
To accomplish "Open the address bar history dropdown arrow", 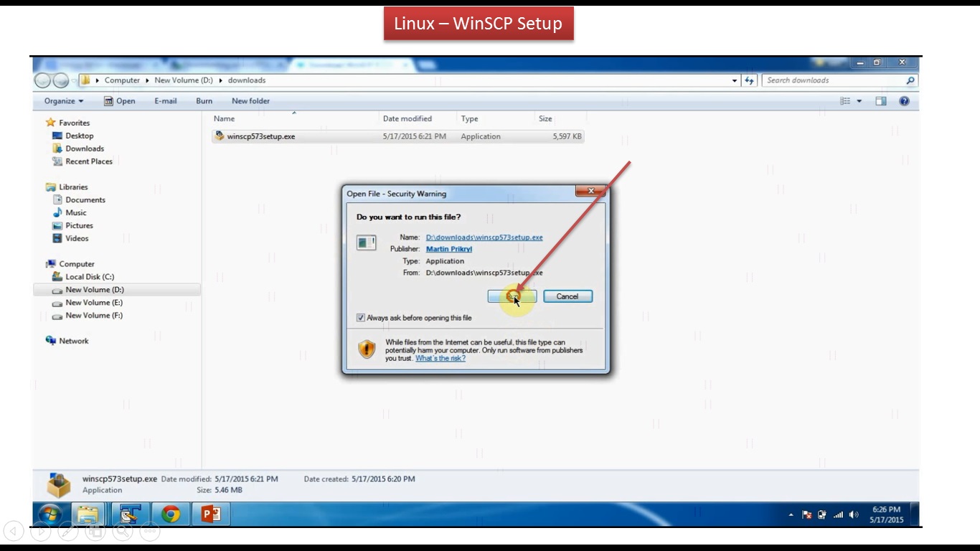I will 735,80.
